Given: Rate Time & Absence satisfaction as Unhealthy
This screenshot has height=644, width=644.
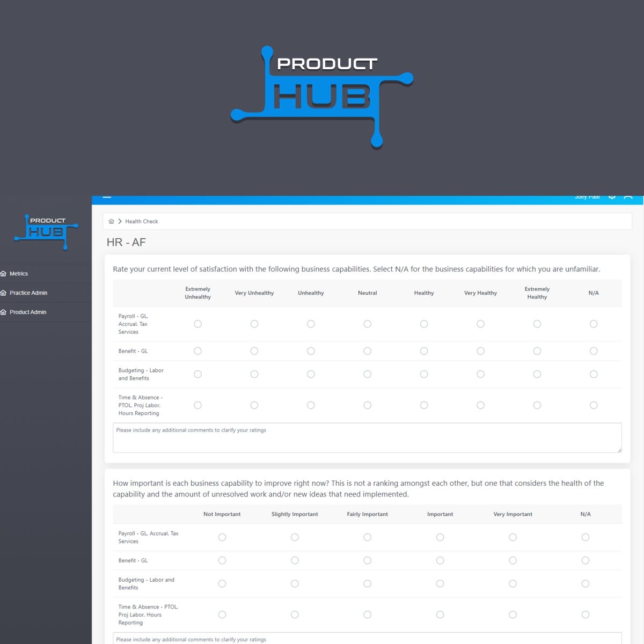Looking at the screenshot, I should point(311,405).
